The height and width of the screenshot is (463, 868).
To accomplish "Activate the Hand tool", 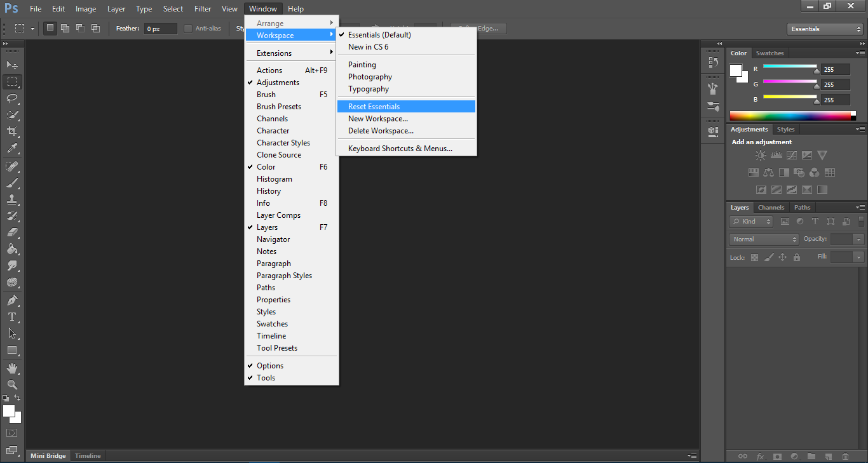I will 12,368.
